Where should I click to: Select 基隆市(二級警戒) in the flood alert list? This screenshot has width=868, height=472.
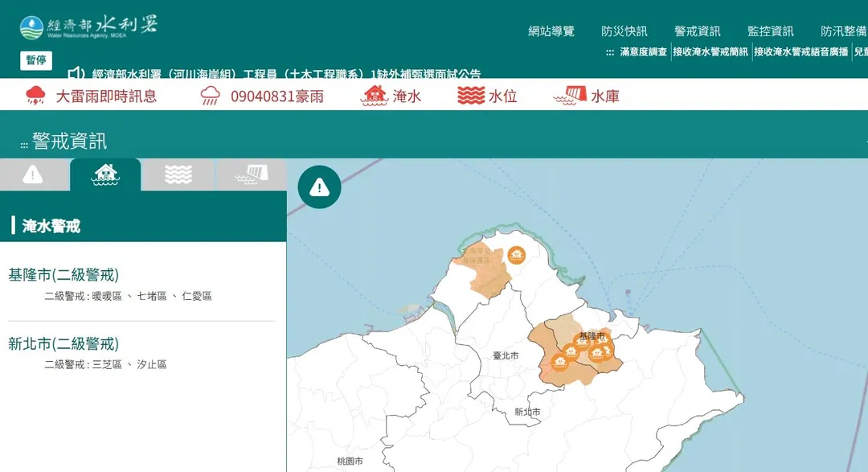63,275
